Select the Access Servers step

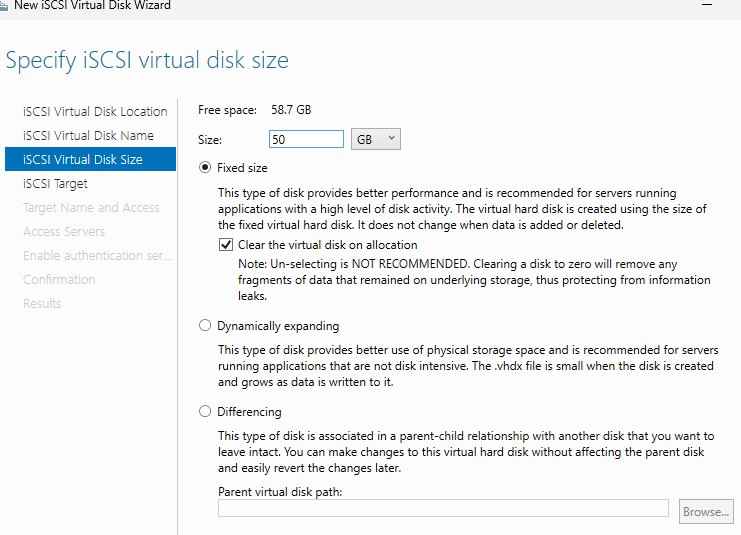click(x=64, y=232)
